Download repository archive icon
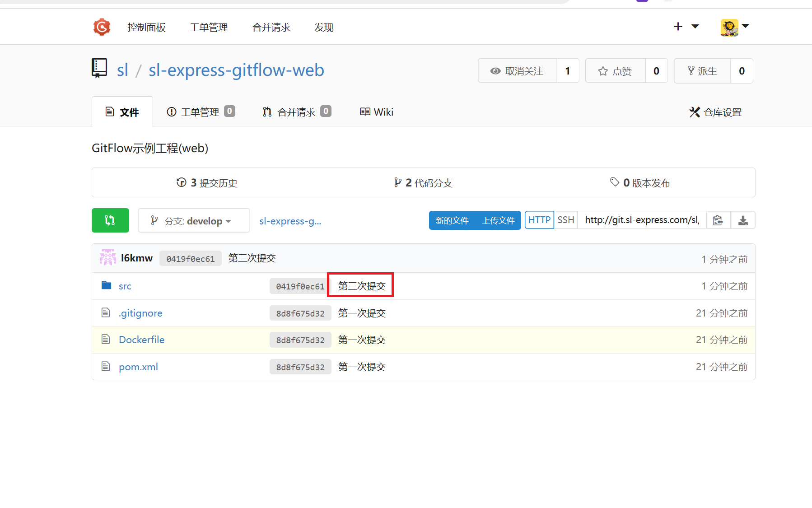The image size is (812, 508). pos(743,220)
